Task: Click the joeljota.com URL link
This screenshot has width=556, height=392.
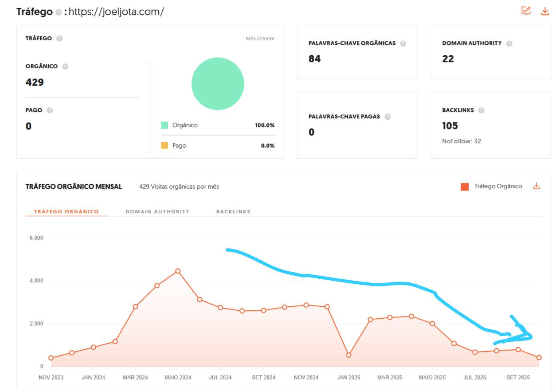Action: 116,12
